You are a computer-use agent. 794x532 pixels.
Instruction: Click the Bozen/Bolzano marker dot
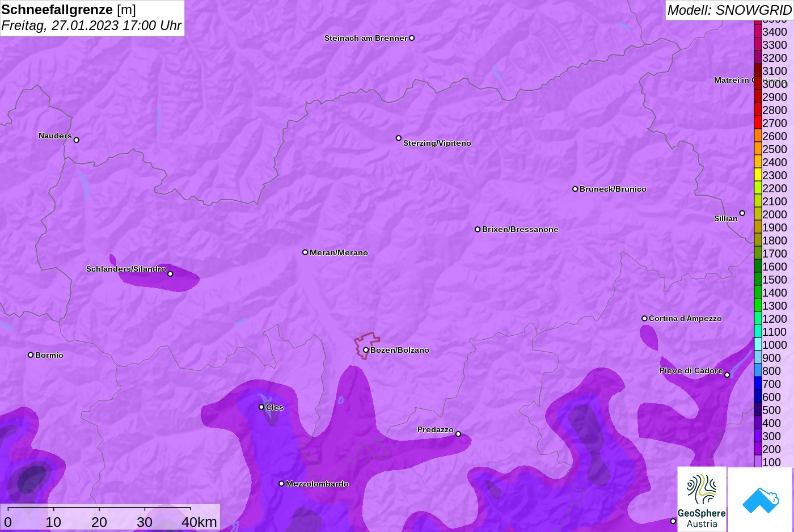coord(366,350)
